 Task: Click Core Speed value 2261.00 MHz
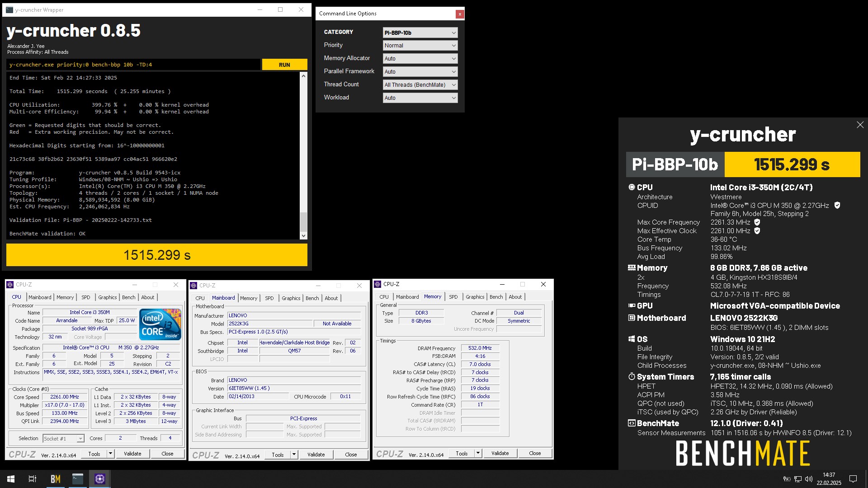click(65, 397)
